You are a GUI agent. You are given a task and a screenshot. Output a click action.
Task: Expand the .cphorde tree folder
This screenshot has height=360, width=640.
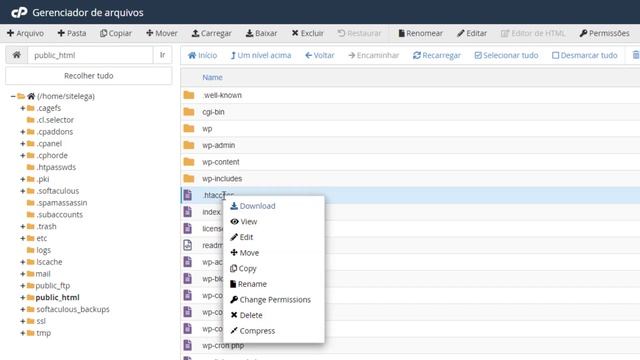click(x=23, y=156)
